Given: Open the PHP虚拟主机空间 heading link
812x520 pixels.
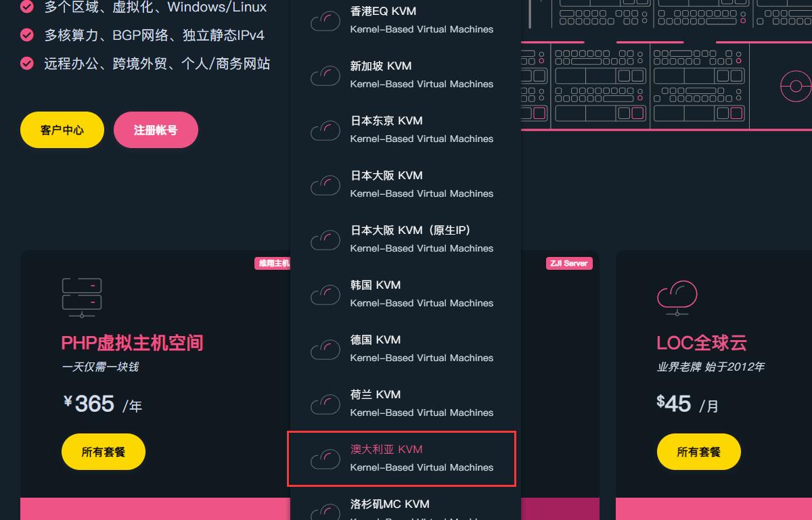Looking at the screenshot, I should click(132, 343).
